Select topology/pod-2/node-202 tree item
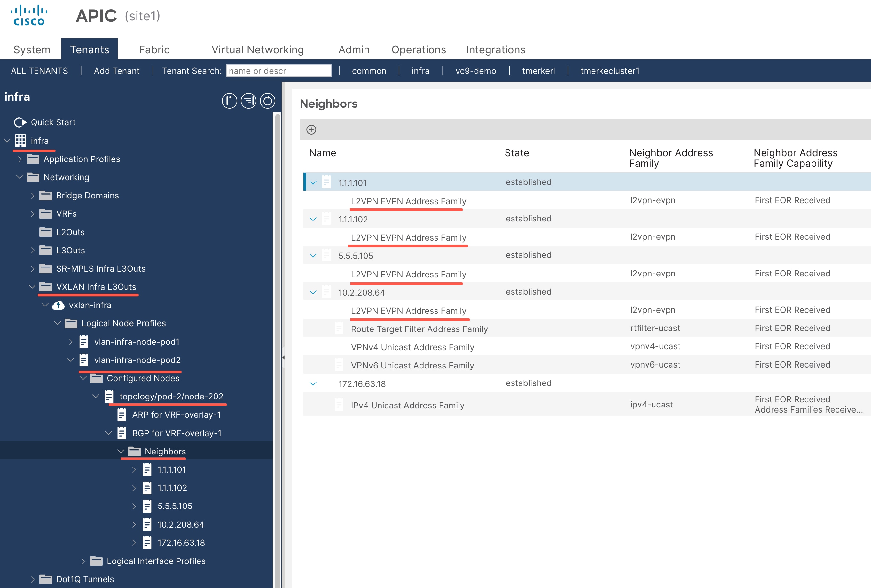Viewport: 871px width, 588px height. (171, 397)
